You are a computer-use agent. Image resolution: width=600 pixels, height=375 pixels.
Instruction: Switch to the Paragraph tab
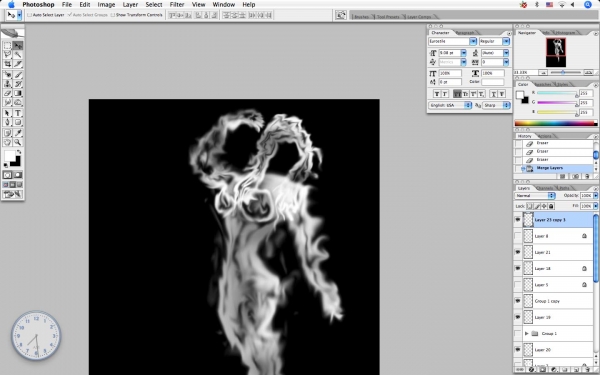[x=465, y=33]
